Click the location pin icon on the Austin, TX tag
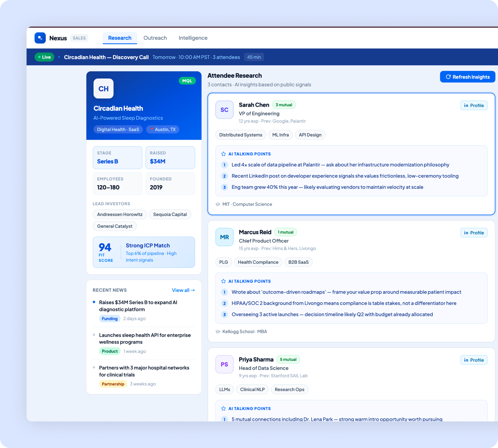Screen dimensions: 498x448 click(x=152, y=129)
